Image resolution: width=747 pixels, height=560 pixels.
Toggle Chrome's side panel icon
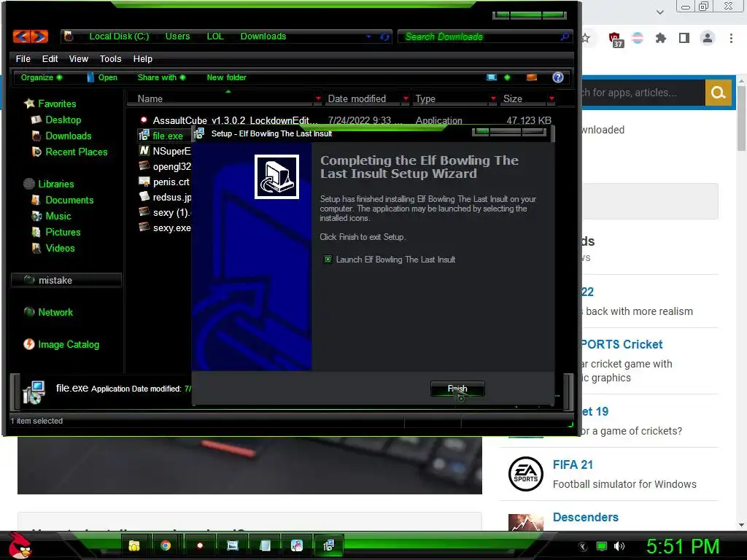tap(684, 38)
